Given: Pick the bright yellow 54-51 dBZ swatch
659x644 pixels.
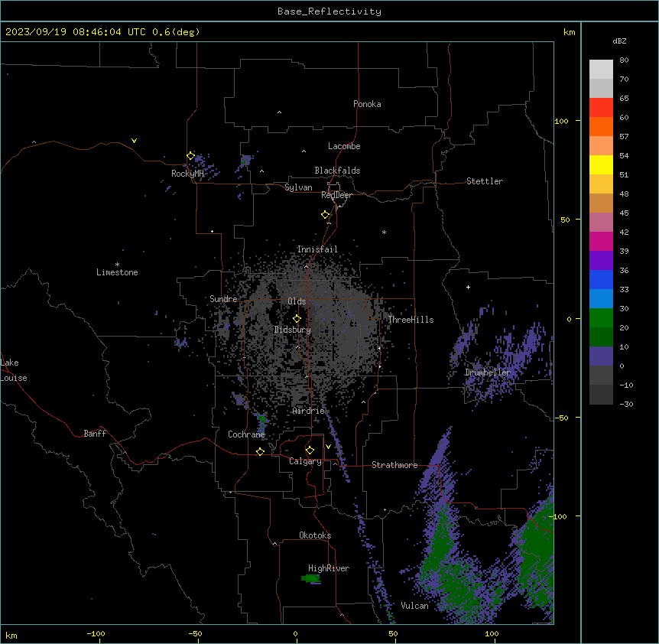Looking at the screenshot, I should point(601,164).
